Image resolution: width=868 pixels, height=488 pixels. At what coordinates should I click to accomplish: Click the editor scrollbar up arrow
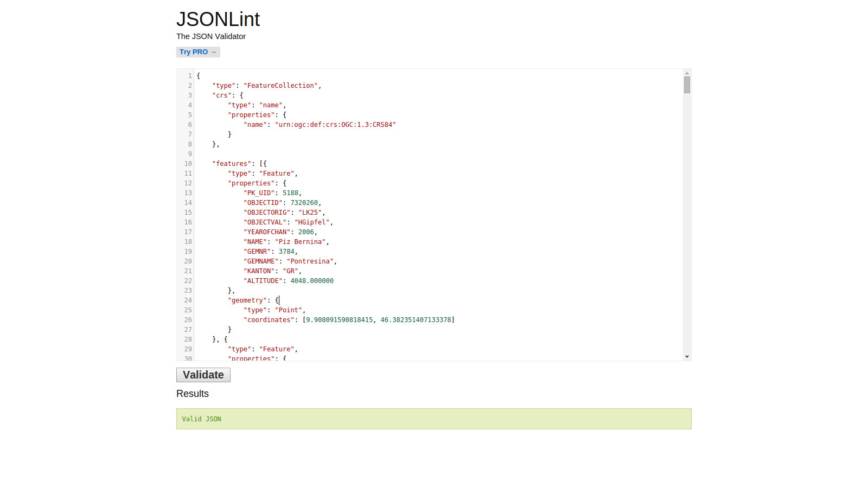[x=687, y=73]
